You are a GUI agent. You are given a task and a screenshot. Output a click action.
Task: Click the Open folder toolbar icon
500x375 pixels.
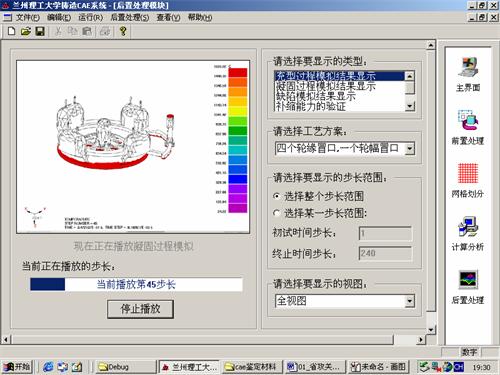26,31
